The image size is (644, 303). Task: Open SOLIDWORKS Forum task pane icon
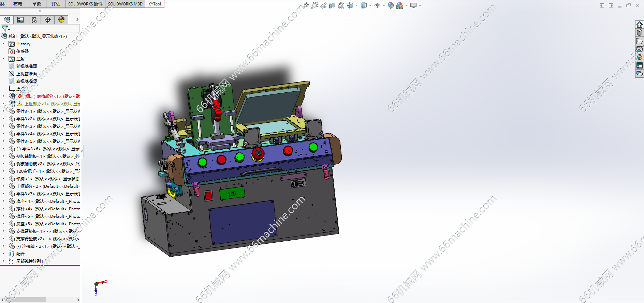tap(640, 74)
